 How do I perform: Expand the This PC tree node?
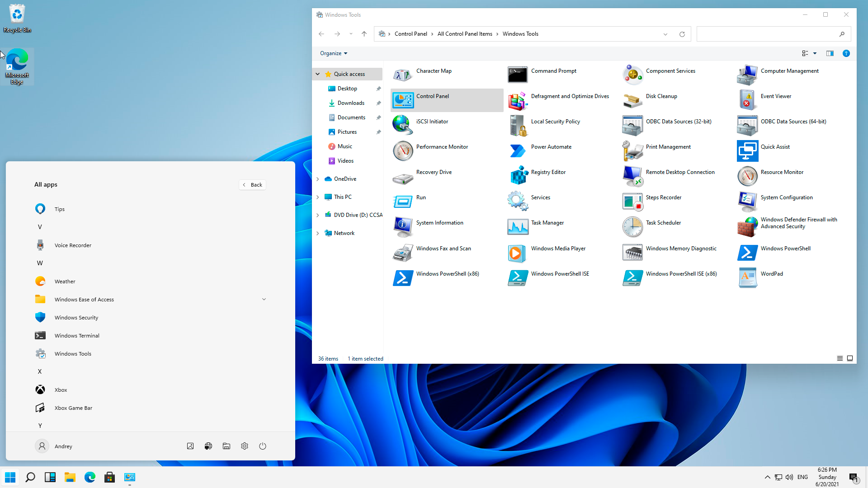[318, 197]
